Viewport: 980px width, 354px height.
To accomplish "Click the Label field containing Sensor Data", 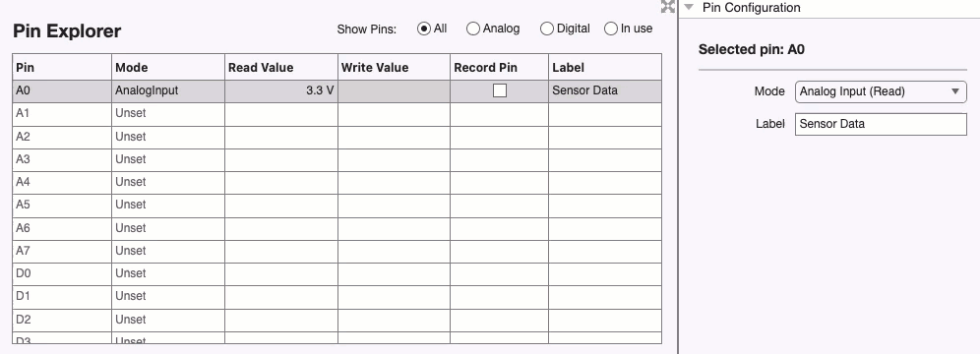I will point(881,124).
